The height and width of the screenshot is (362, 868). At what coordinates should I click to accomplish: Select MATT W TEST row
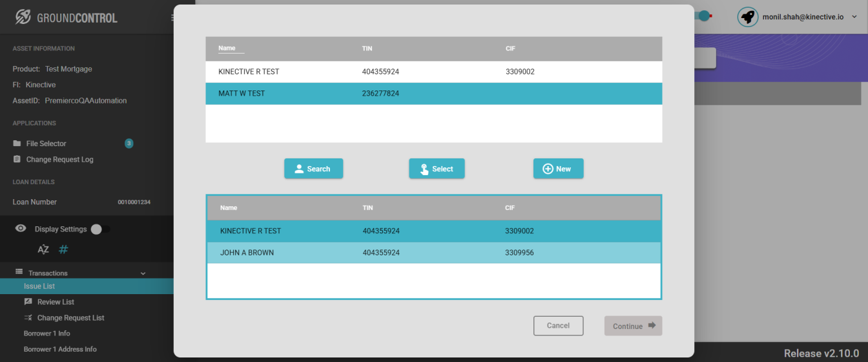coord(434,94)
